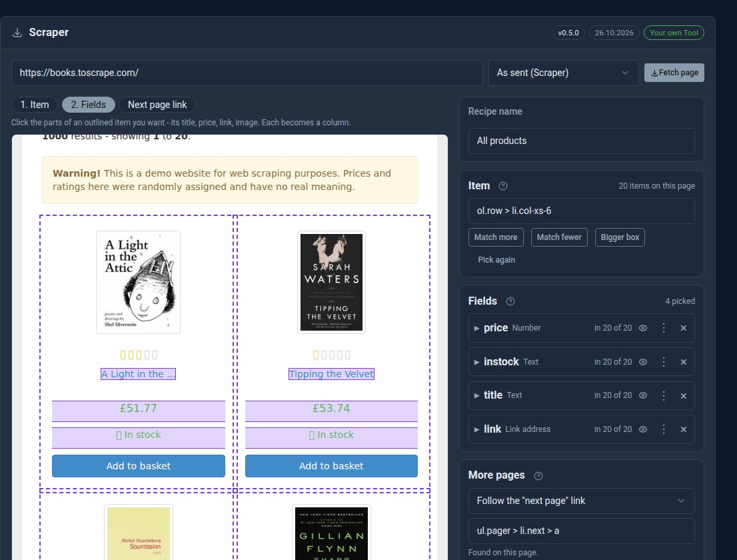The image size is (737, 560).
Task: Click the Scraper download icon in header
Action: coord(17,33)
